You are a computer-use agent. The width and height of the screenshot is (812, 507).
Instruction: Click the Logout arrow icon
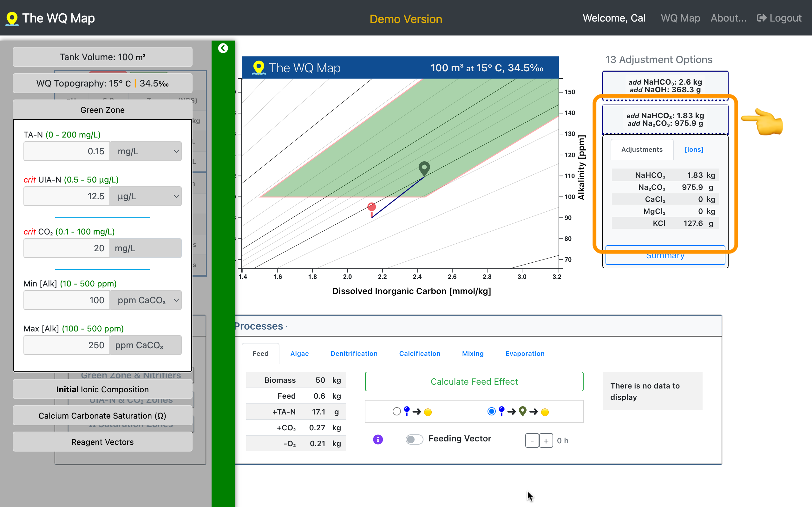[x=762, y=18]
